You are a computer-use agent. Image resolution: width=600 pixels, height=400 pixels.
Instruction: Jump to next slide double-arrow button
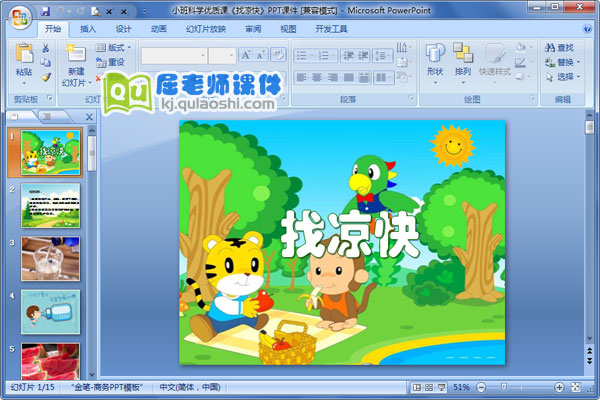click(590, 361)
